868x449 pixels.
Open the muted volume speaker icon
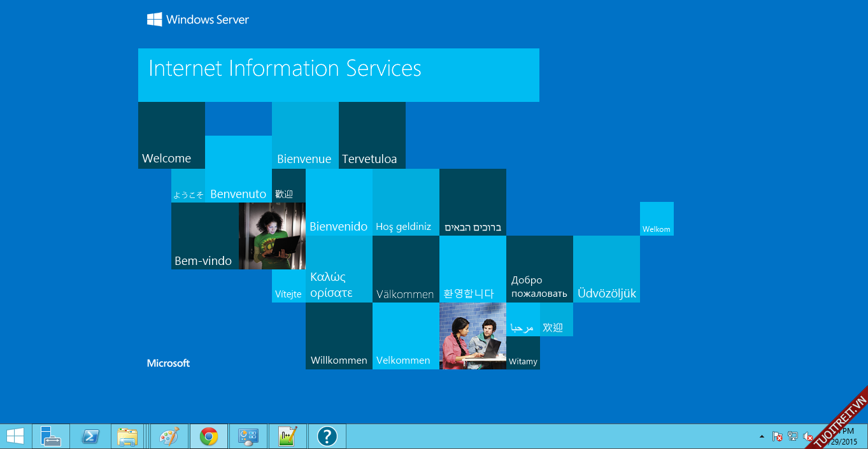coord(808,436)
